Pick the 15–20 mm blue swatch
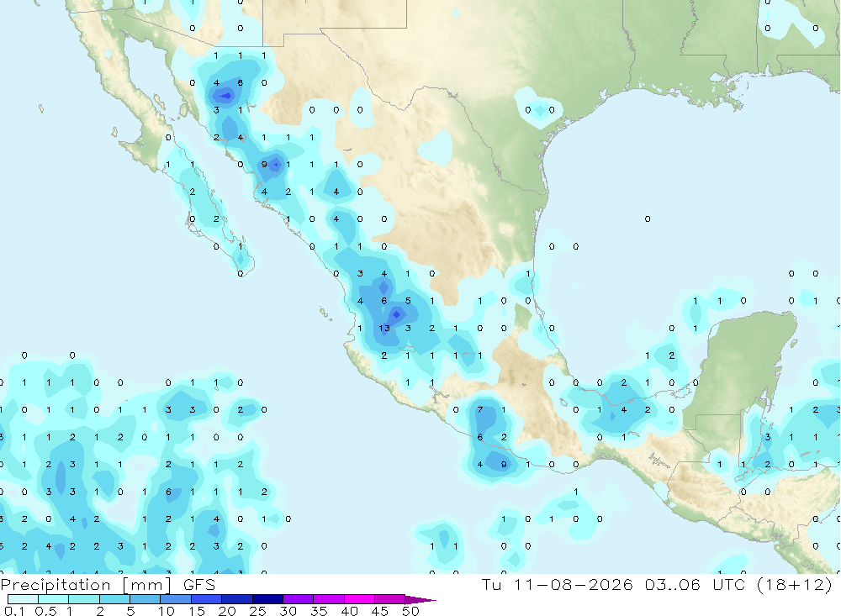 click(207, 599)
